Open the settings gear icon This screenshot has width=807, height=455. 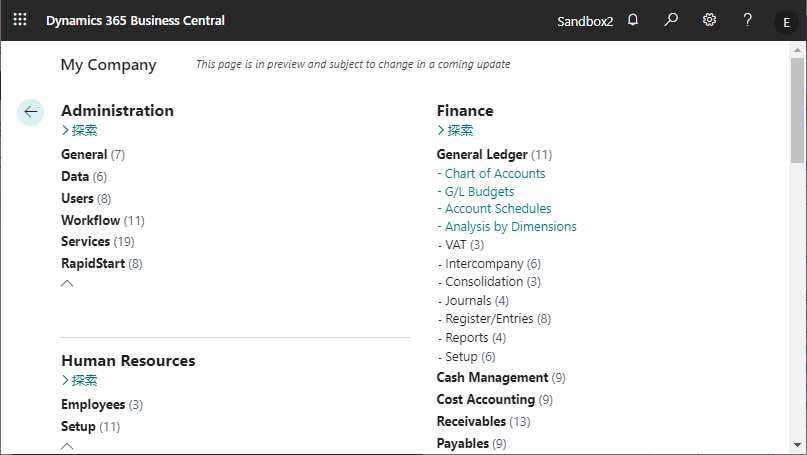point(709,20)
